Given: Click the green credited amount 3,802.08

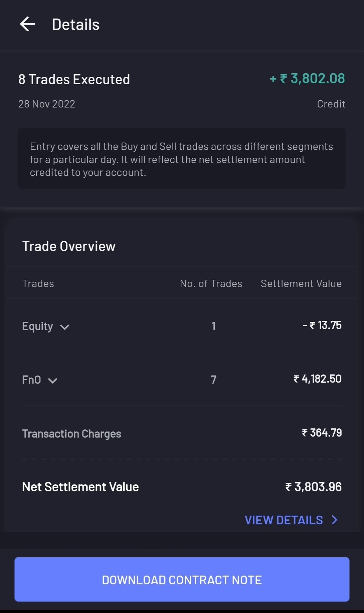Looking at the screenshot, I should click(307, 79).
